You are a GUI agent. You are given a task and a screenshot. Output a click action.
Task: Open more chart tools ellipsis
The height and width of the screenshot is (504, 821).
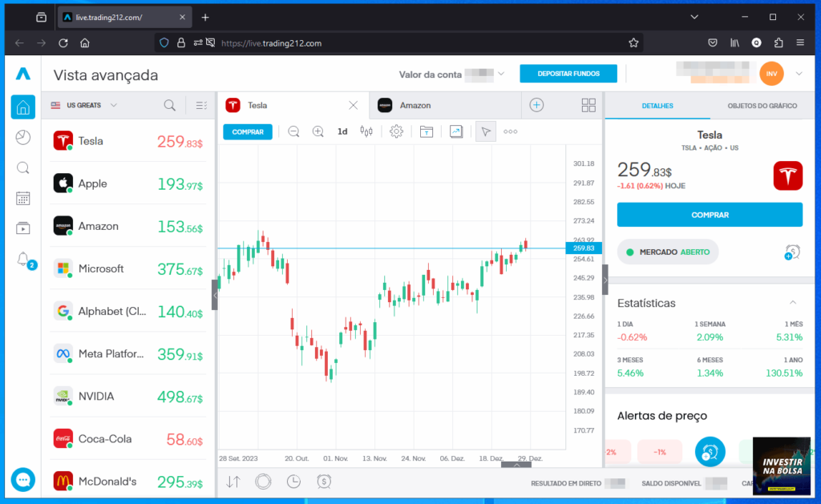511,132
